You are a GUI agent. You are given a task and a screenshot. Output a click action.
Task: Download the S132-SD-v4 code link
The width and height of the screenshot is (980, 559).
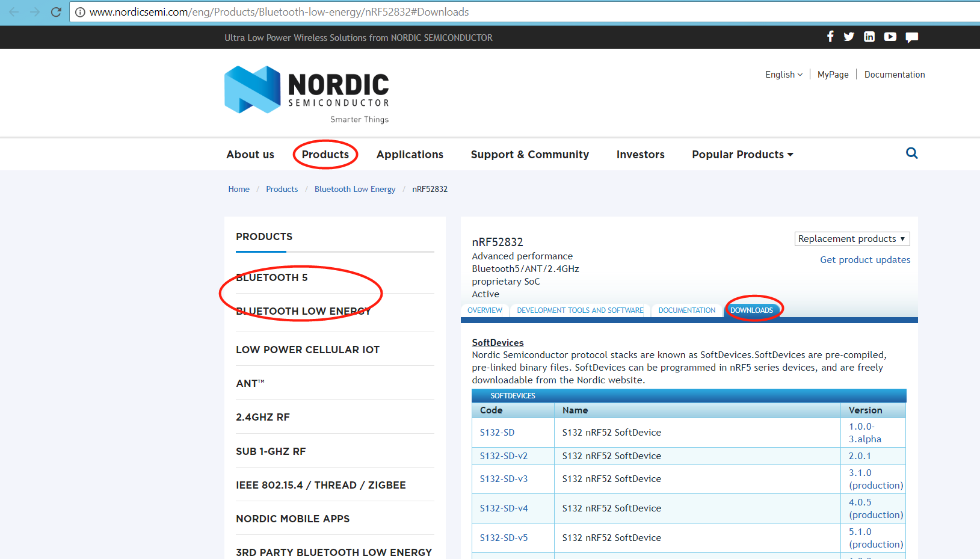click(504, 508)
